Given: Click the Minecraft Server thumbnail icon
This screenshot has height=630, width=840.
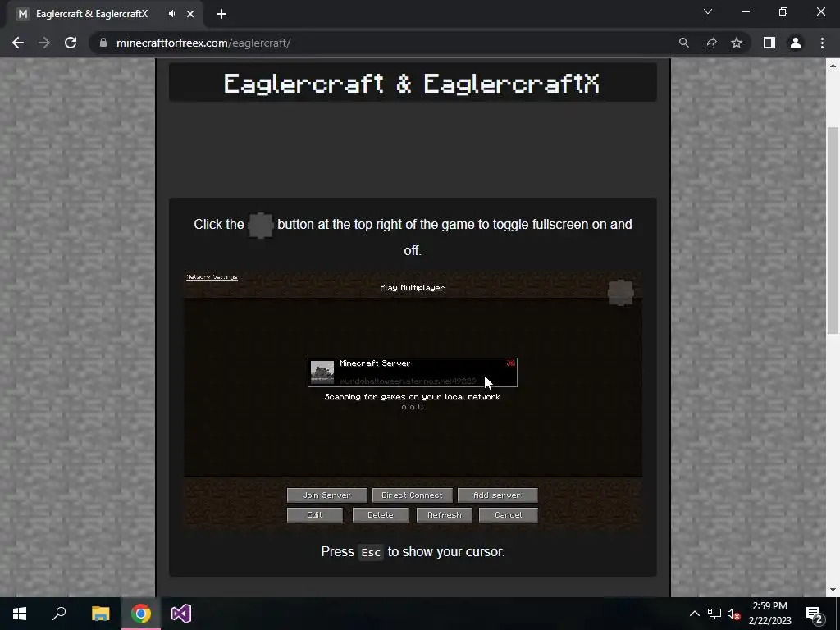Looking at the screenshot, I should (322, 372).
